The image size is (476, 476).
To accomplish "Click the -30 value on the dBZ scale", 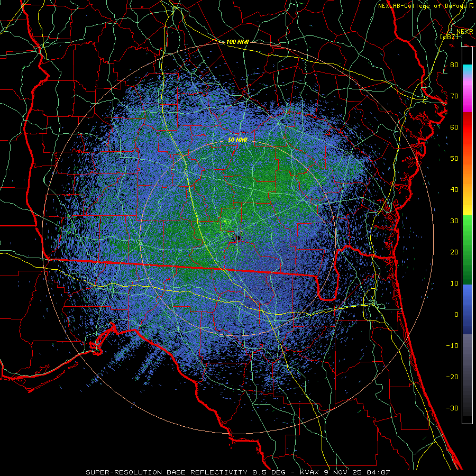I will [x=452, y=408].
